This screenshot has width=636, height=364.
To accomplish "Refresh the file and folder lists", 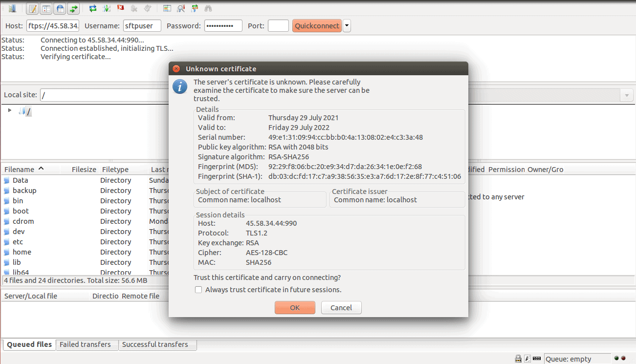I will [93, 8].
